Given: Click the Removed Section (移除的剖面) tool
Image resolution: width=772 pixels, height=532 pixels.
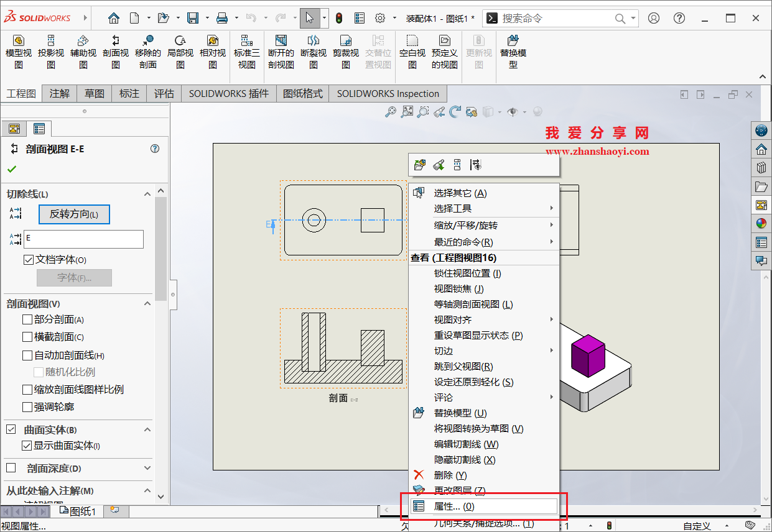Looking at the screenshot, I should 148,52.
